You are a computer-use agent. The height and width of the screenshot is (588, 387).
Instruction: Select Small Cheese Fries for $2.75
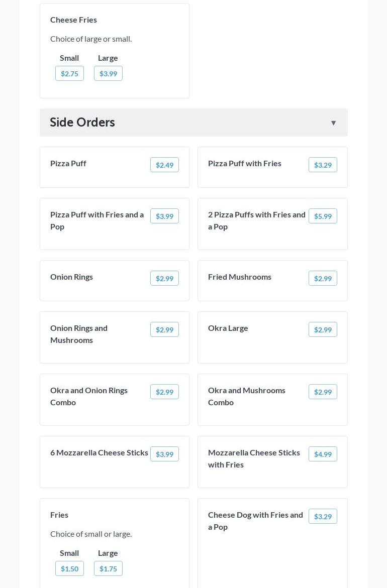point(69,74)
